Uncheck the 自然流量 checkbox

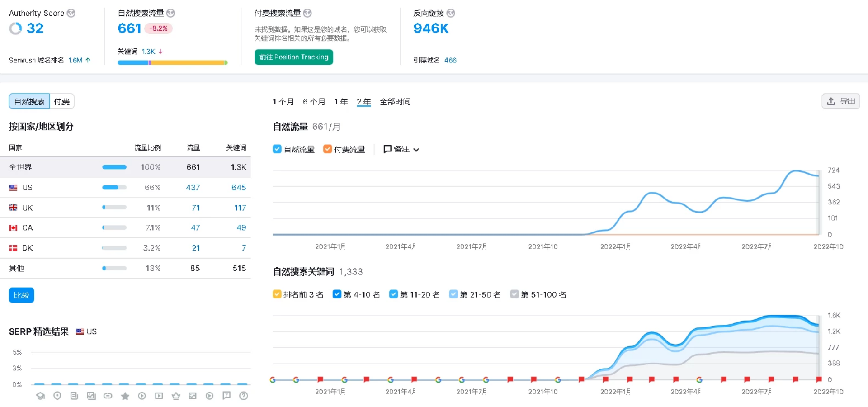click(277, 149)
